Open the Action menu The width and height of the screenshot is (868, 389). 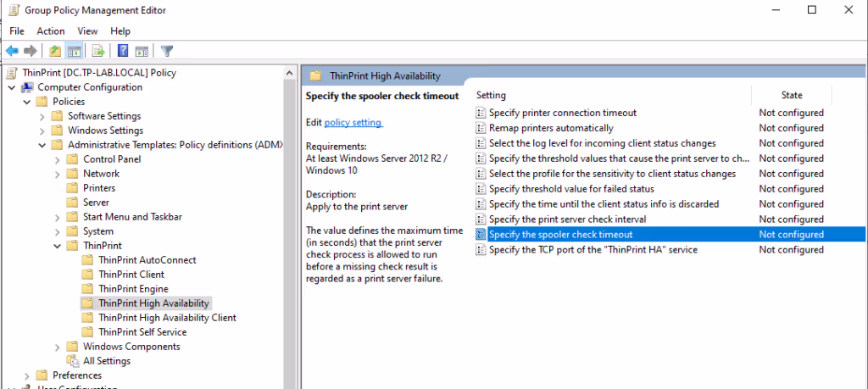point(51,31)
